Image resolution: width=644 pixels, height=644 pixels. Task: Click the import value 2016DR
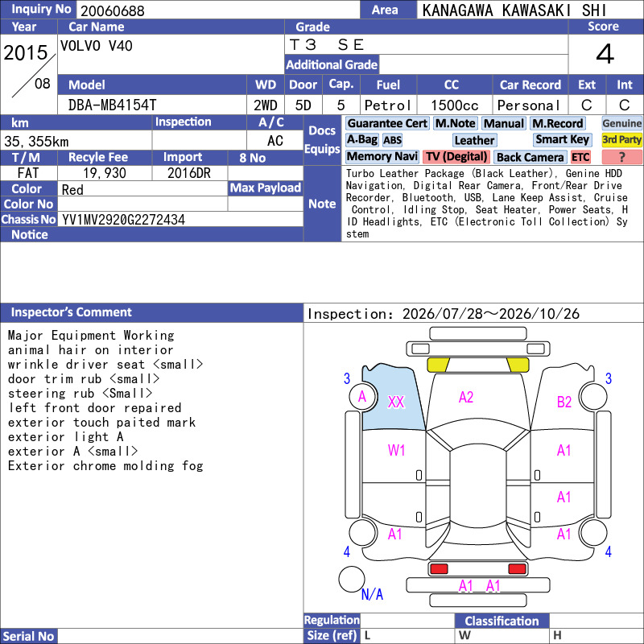click(189, 173)
